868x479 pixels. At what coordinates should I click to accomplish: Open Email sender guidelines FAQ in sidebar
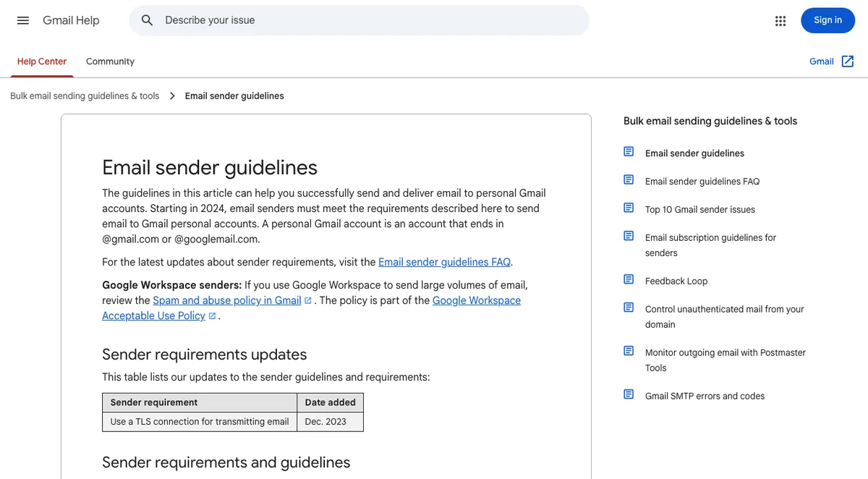point(702,182)
